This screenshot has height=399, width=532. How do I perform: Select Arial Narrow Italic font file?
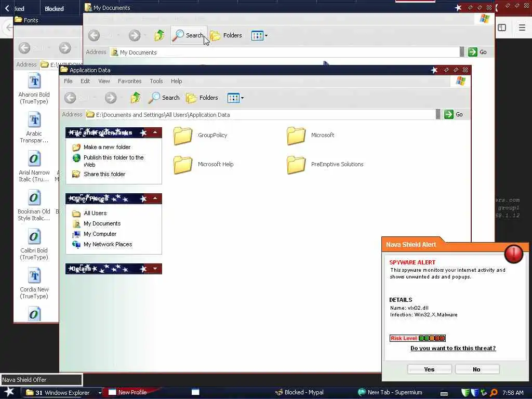[x=34, y=167]
